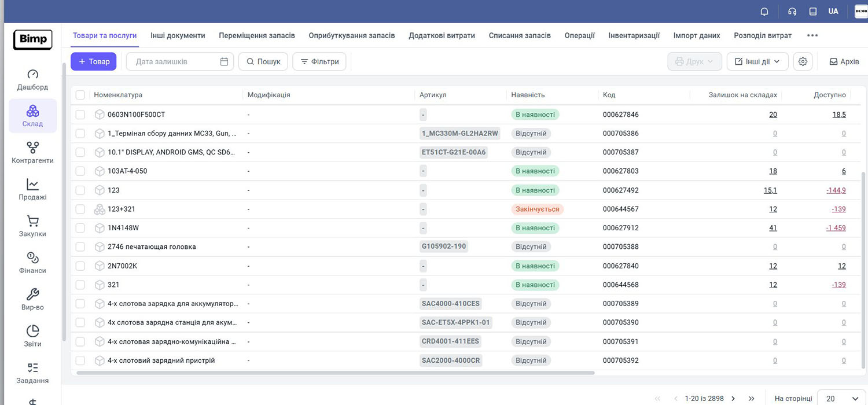Open table settings gear icon
Image resolution: width=868 pixels, height=405 pixels.
pos(803,62)
